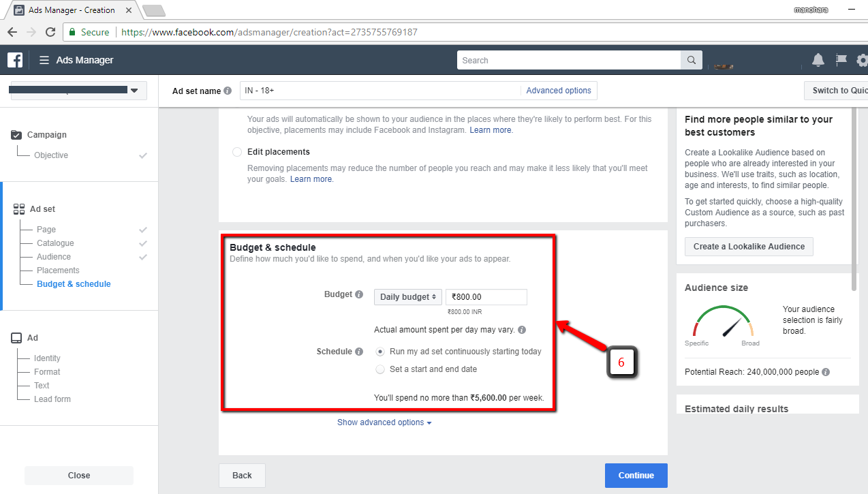This screenshot has height=494, width=868.
Task: Open the notifications bell
Action: tap(818, 60)
